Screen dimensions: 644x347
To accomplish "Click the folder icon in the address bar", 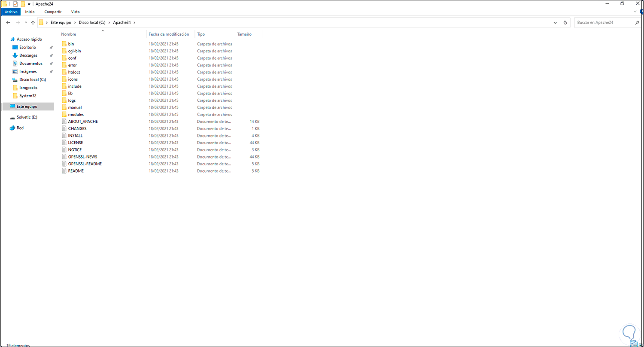I will [x=41, y=22].
